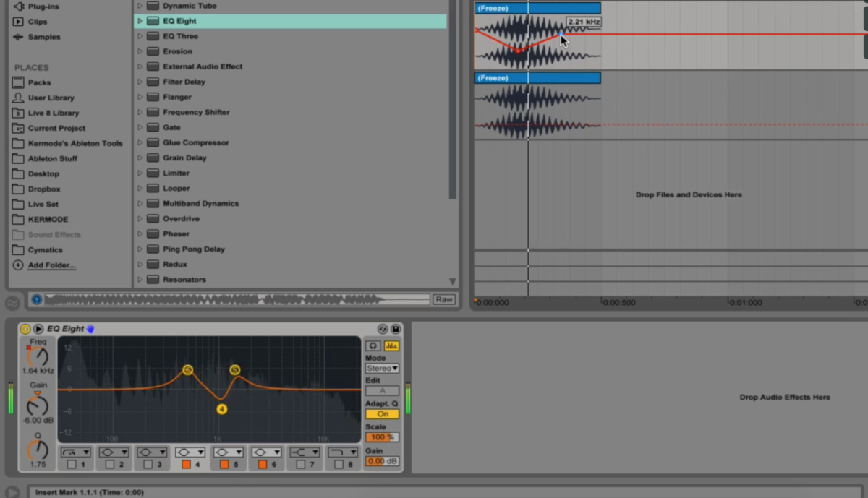The width and height of the screenshot is (868, 498).
Task: Expand the Multiband Dynamics triangle
Action: pyautogui.click(x=140, y=203)
